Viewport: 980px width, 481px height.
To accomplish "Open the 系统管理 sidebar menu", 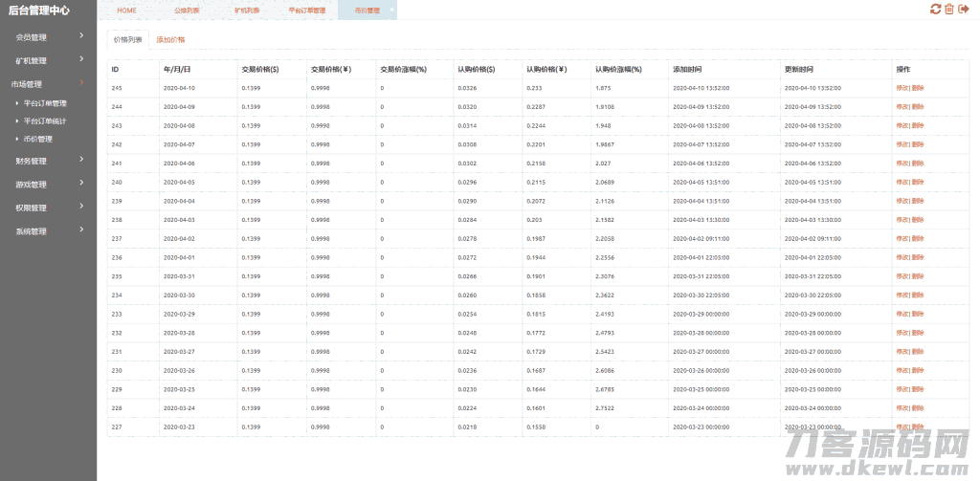I will point(48,231).
